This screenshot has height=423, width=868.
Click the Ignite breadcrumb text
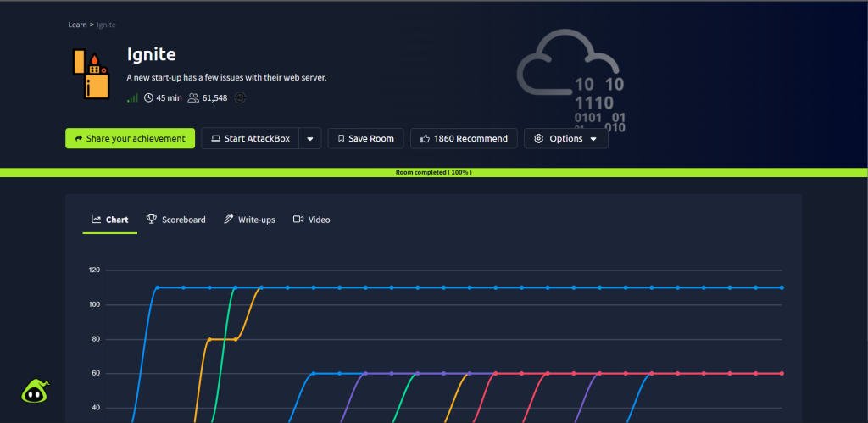(x=106, y=25)
